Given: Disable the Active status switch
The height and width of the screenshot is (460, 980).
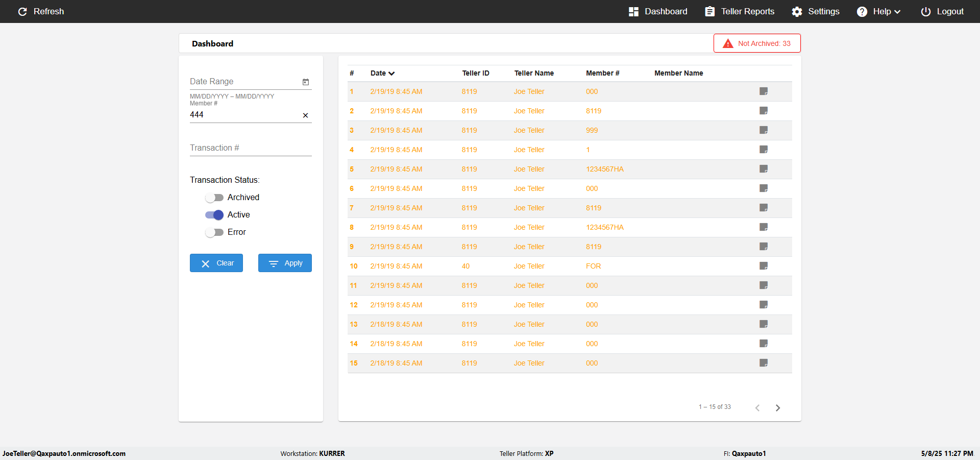Looking at the screenshot, I should (214, 215).
